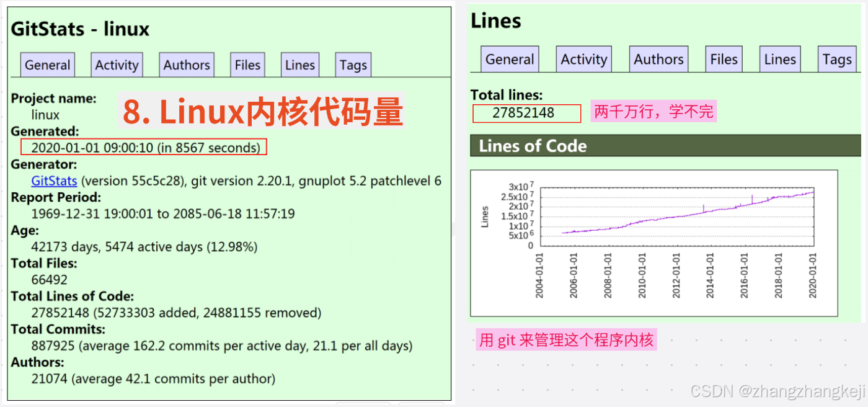
Task: Click the 'Total Commits:' label
Action: [58, 329]
